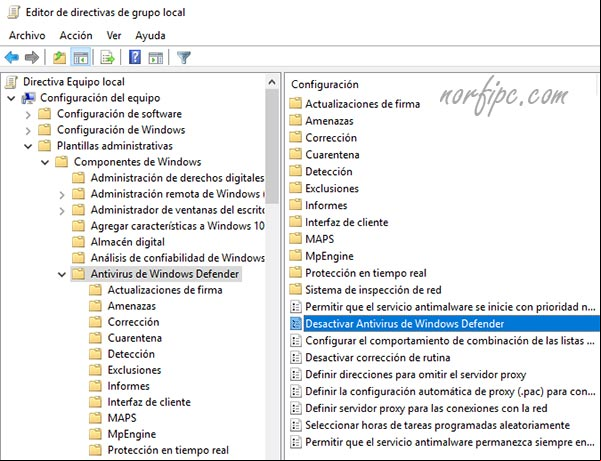Click the policy icon beside Configurar el comportamiento de combinación
This screenshot has width=601, height=461.
click(296, 341)
